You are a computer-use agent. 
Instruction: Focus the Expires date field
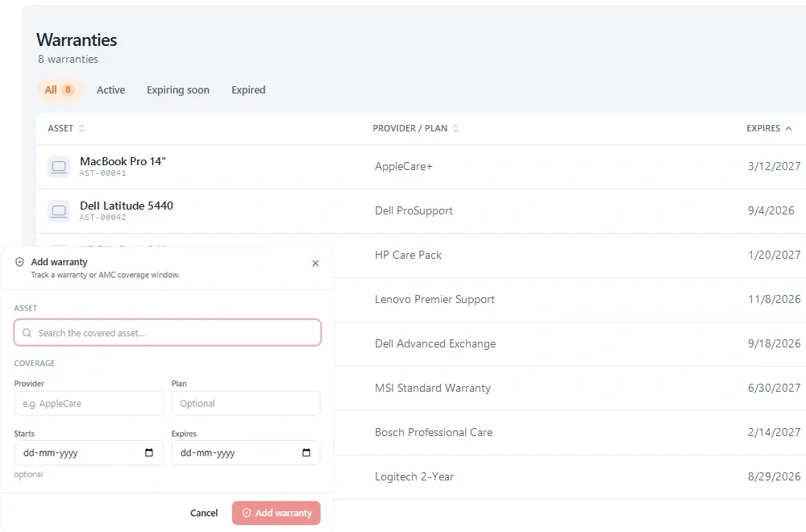click(x=246, y=453)
